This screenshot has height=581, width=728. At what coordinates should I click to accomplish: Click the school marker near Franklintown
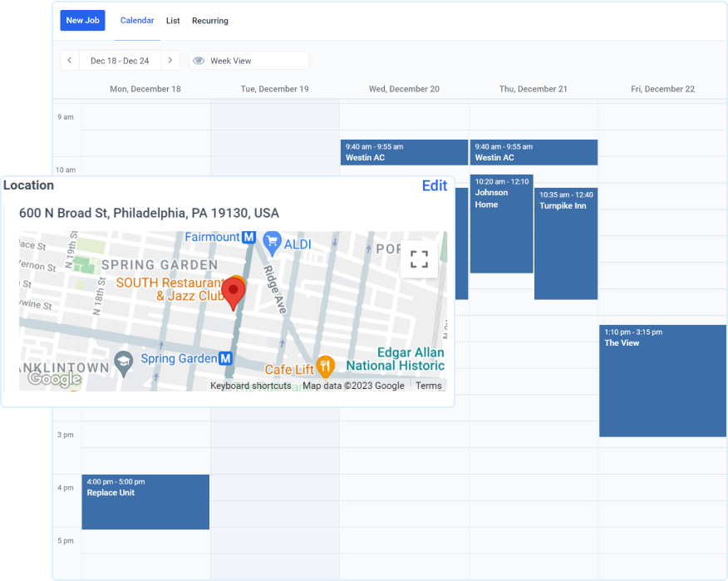click(x=125, y=360)
